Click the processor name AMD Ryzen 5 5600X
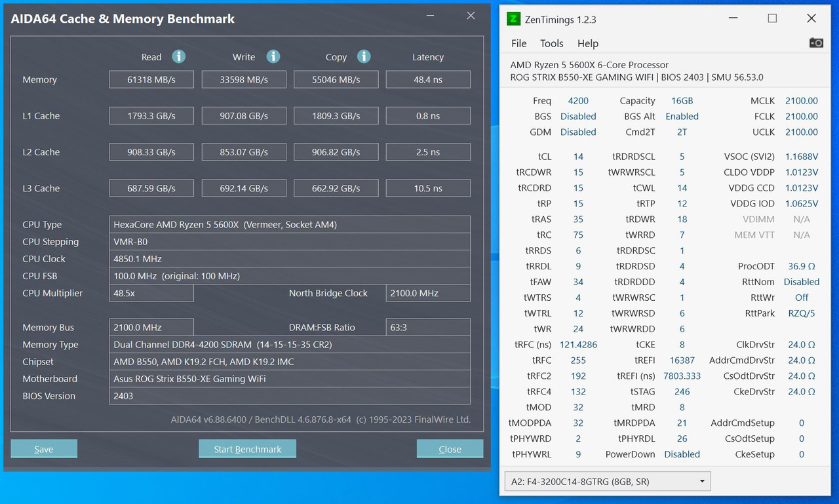 589,65
